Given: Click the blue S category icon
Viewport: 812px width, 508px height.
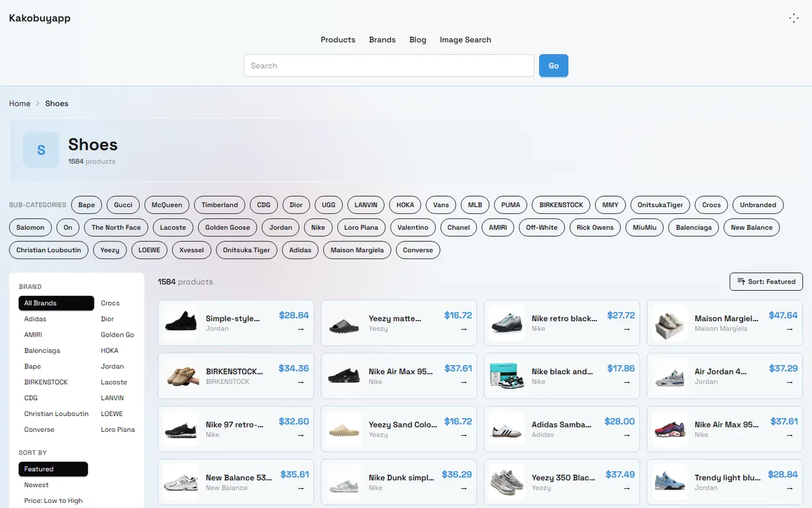Looking at the screenshot, I should pyautogui.click(x=41, y=150).
